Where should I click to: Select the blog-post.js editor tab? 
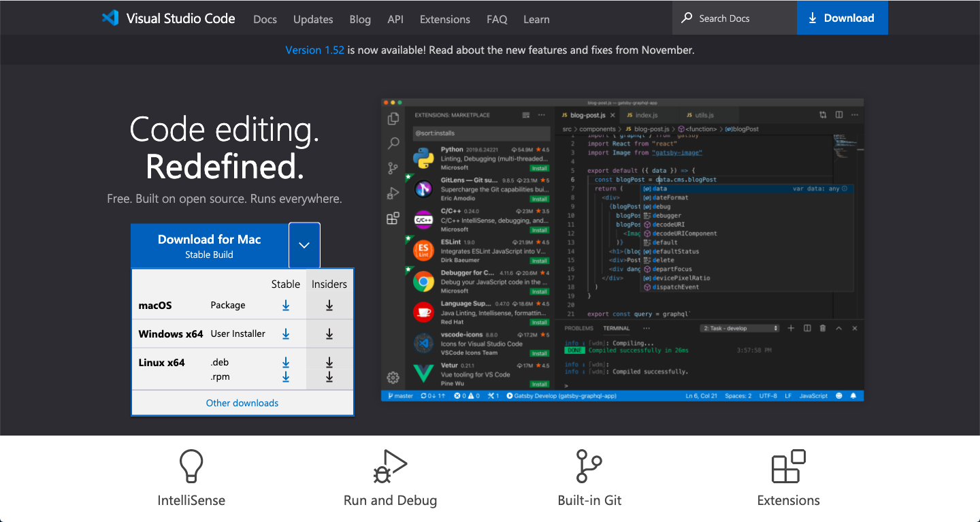pyautogui.click(x=589, y=115)
